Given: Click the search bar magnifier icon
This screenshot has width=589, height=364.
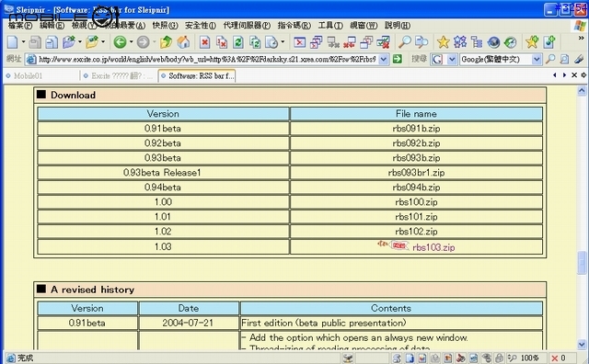Looking at the screenshot, I should click(550, 60).
